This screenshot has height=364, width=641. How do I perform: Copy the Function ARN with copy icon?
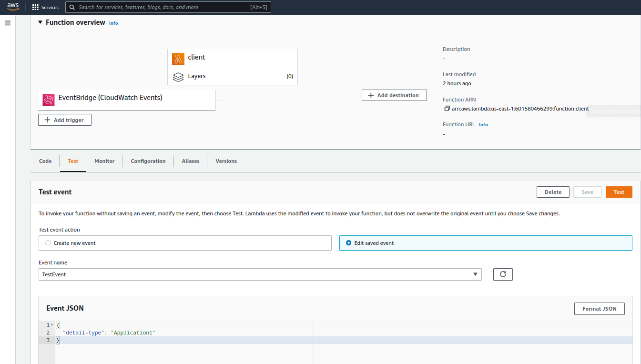(x=447, y=109)
